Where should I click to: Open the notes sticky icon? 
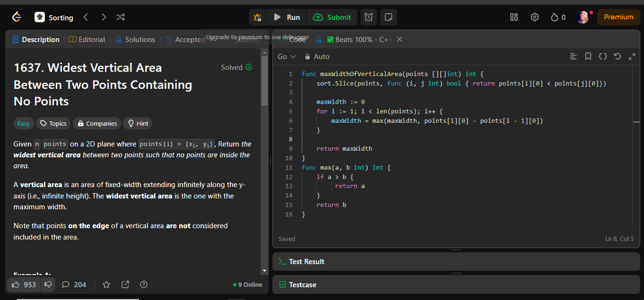(x=388, y=17)
